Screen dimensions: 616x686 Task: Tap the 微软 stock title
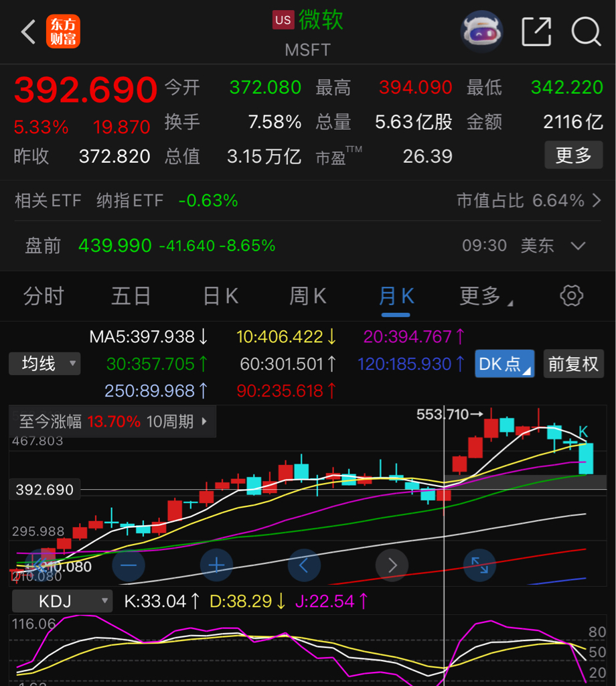[x=321, y=20]
